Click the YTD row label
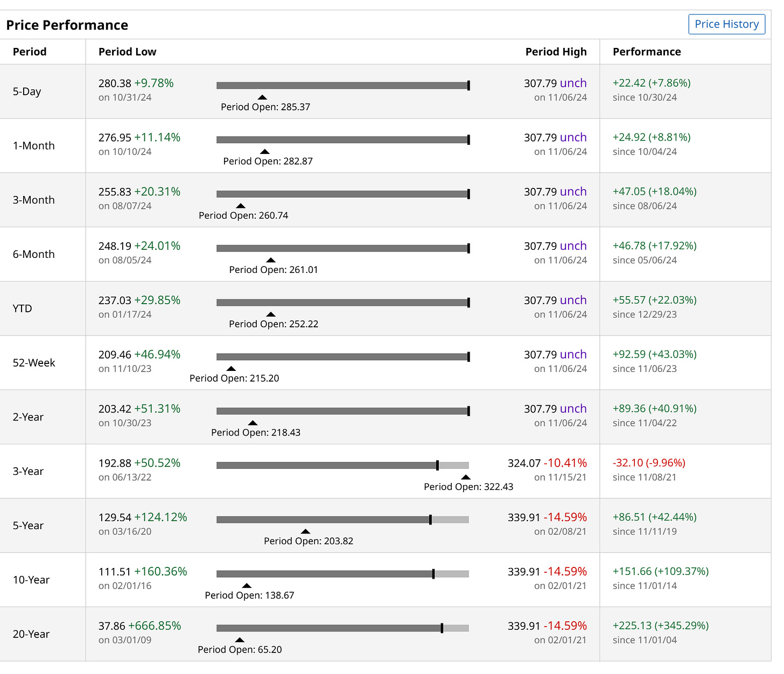This screenshot has height=674, width=784. tap(23, 308)
